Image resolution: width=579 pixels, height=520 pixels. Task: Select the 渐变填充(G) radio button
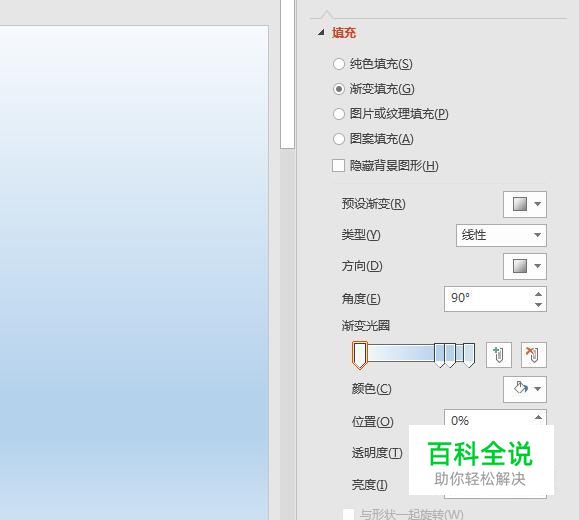(339, 89)
